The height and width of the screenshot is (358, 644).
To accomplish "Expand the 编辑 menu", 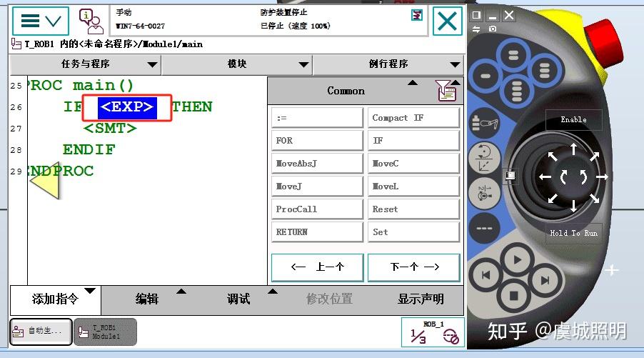I will (x=146, y=299).
